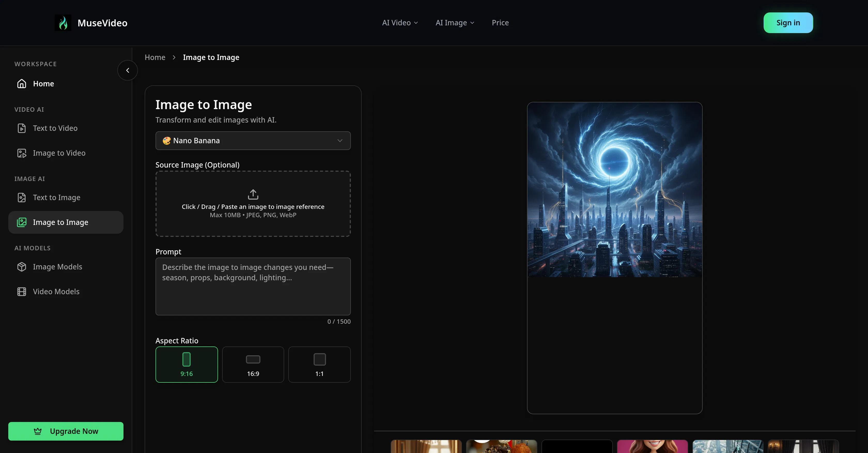The image size is (868, 453).
Task: Open the Nano Banana model selector
Action: click(253, 141)
